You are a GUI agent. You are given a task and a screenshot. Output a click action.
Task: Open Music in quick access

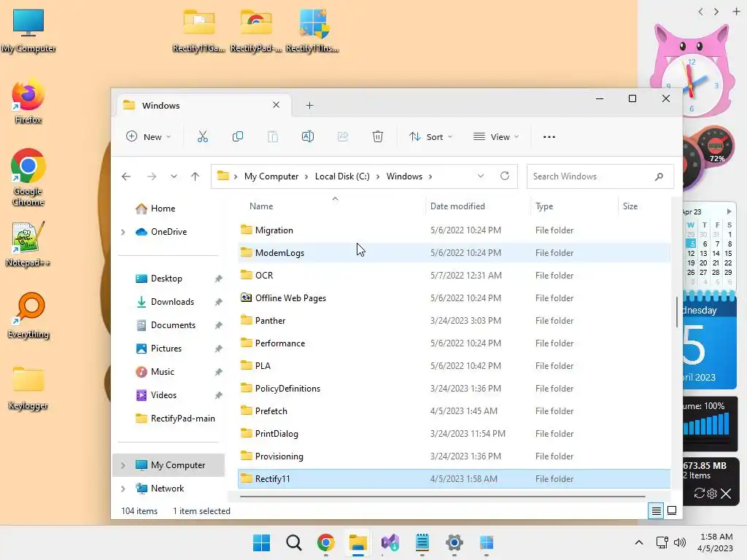point(163,372)
